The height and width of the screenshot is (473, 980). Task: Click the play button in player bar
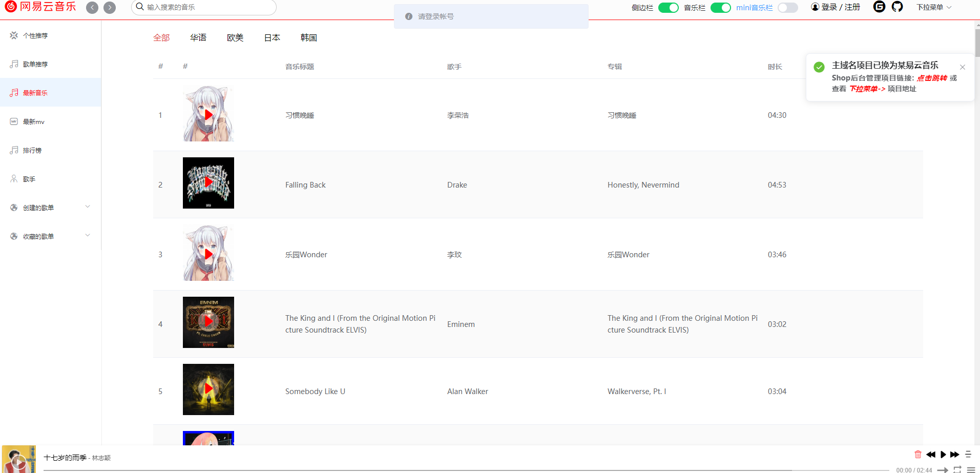[943, 455]
